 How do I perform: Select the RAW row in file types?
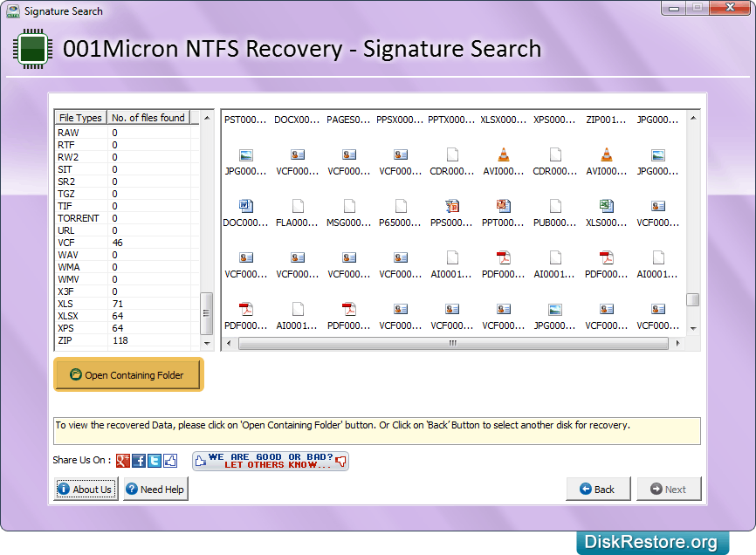tap(127, 133)
